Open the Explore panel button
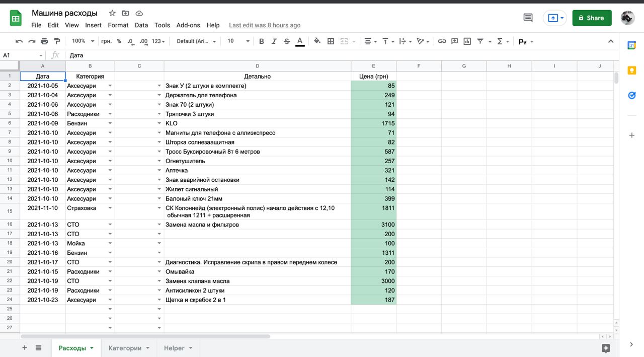Viewport: 644px width, 357px height. [x=606, y=348]
